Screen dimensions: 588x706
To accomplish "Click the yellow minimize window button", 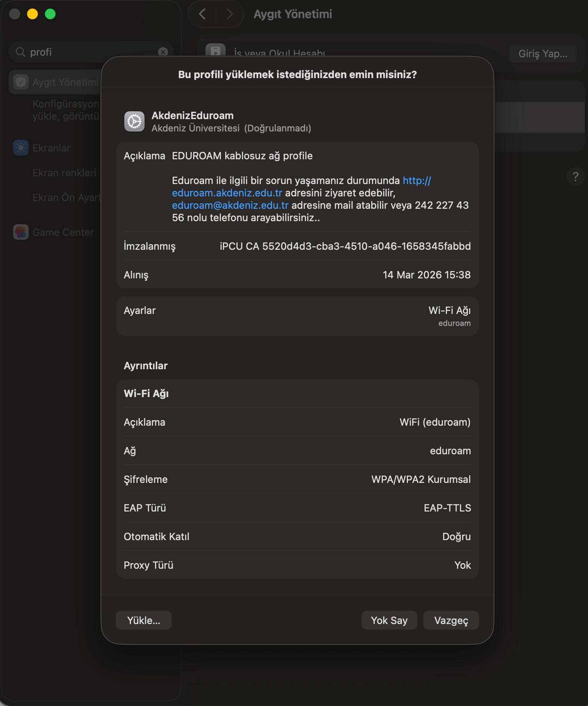I will tap(32, 14).
